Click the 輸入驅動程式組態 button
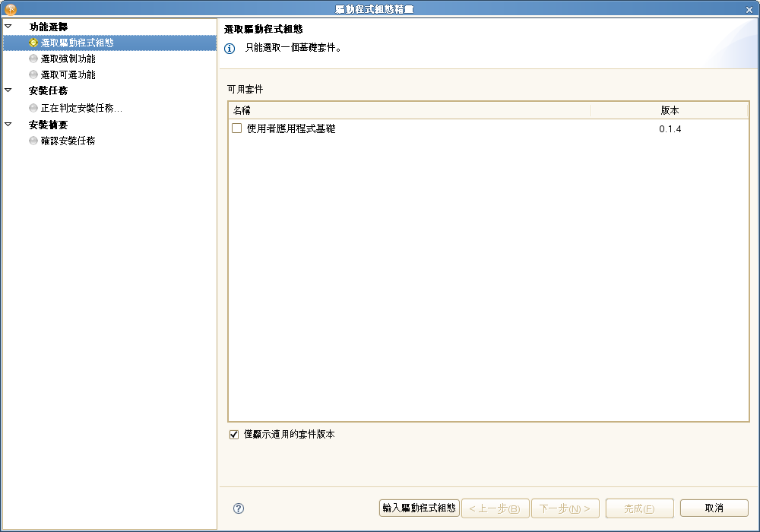 click(420, 508)
